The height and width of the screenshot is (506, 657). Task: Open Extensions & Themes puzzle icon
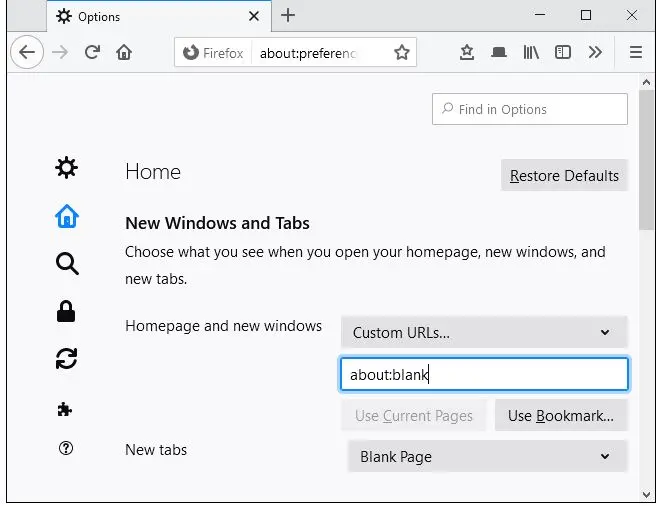[66, 409]
